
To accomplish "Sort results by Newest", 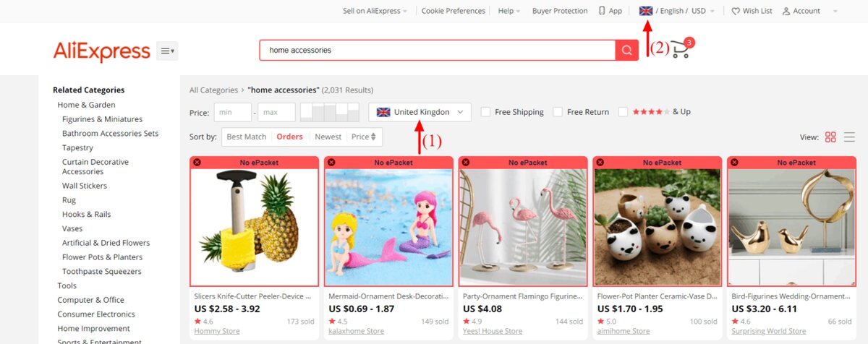I will click(328, 137).
